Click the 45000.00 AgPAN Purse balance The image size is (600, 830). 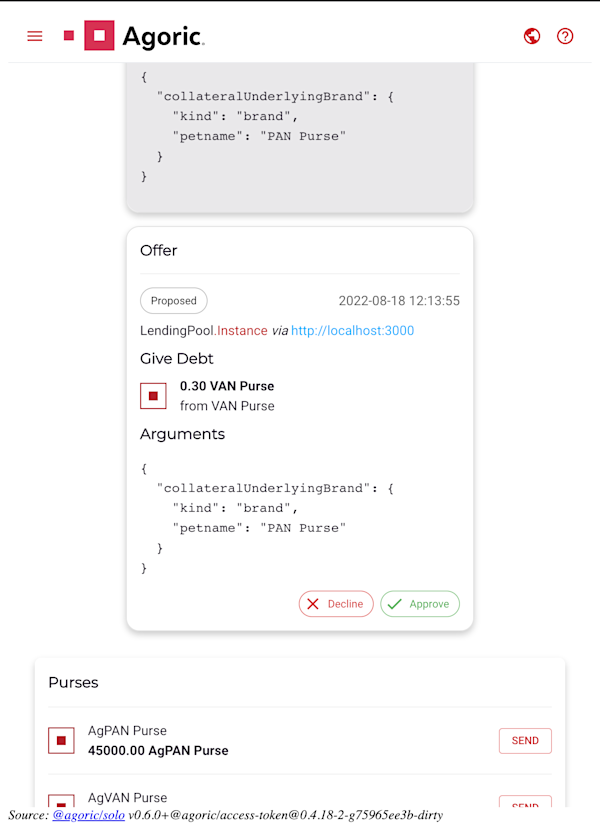[158, 751]
